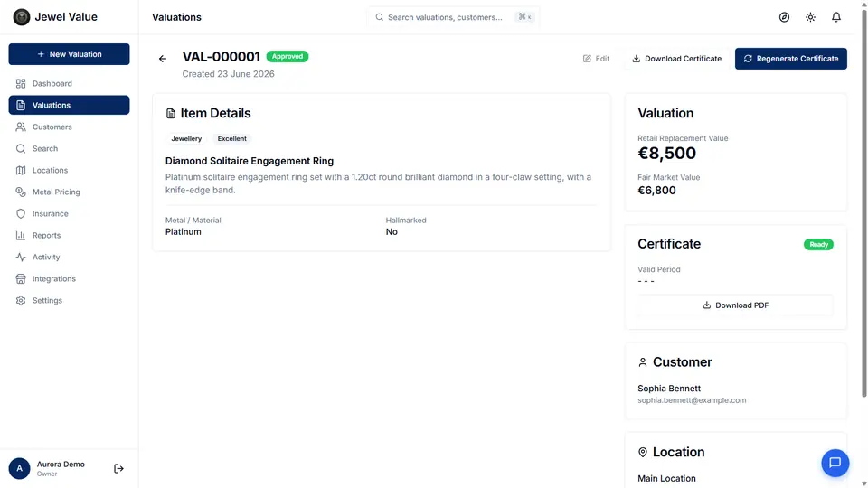
Task: Click Regenerate Certificate button
Action: [790, 59]
